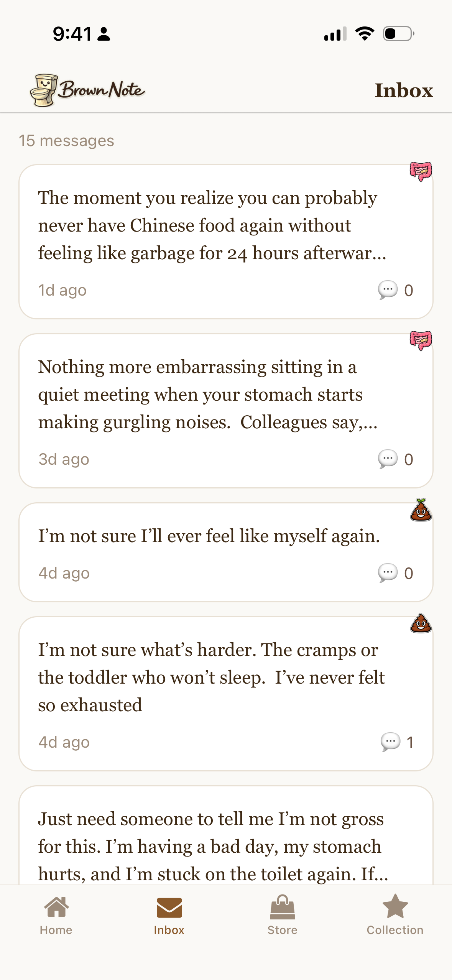Tap comment bubble on gurgling stomach message
Screen dimensions: 452x980
tap(388, 459)
